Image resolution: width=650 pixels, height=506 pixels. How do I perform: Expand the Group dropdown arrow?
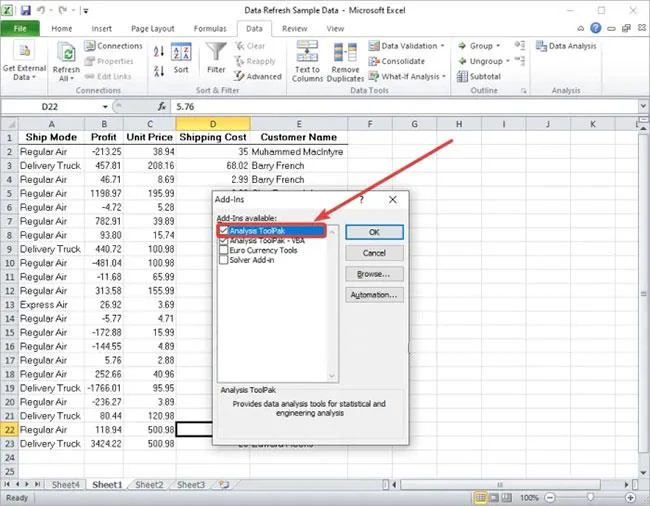[498, 46]
